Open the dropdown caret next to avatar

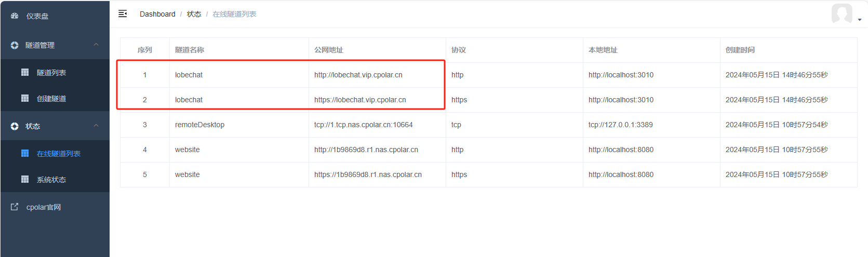coord(860,20)
